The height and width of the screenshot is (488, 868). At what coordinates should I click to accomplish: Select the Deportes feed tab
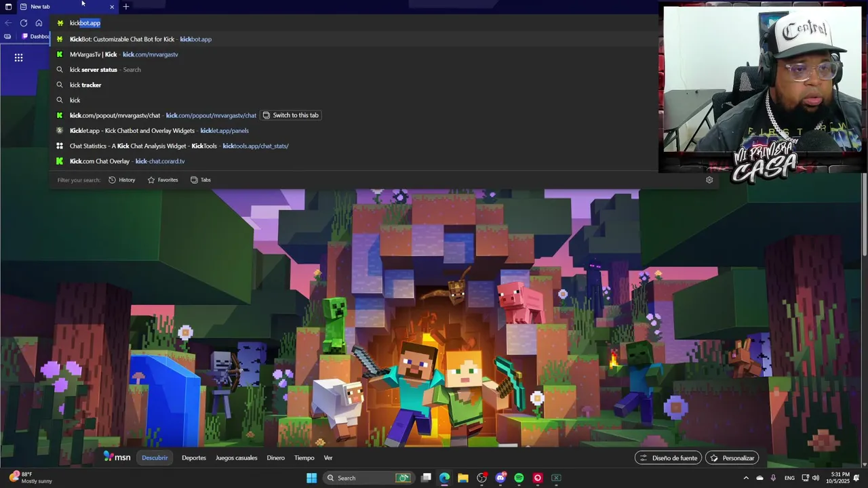[x=194, y=458]
